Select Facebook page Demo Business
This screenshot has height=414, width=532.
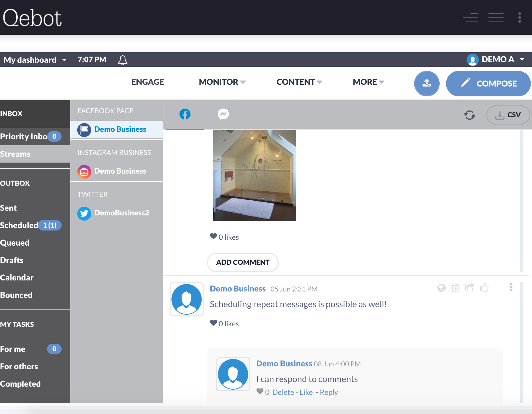116,129
